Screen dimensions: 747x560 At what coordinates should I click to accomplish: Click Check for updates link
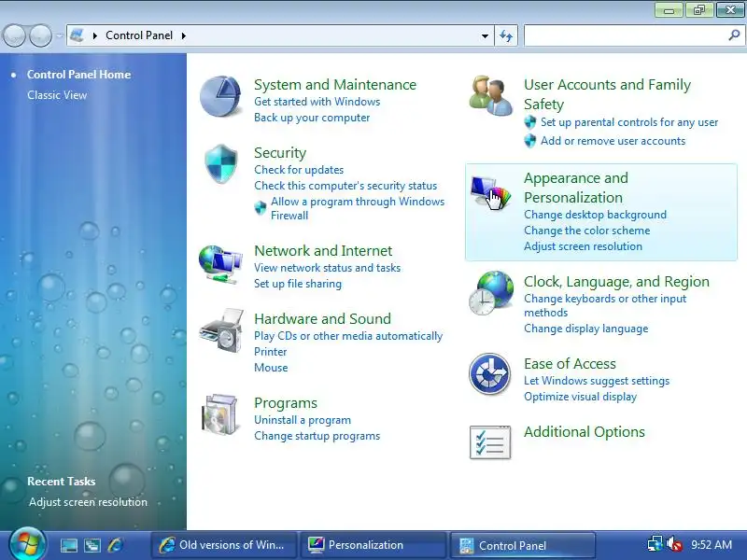click(299, 170)
